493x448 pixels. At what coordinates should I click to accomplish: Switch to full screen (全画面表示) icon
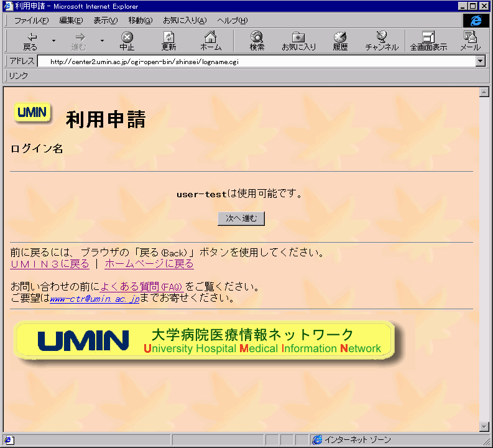(428, 37)
